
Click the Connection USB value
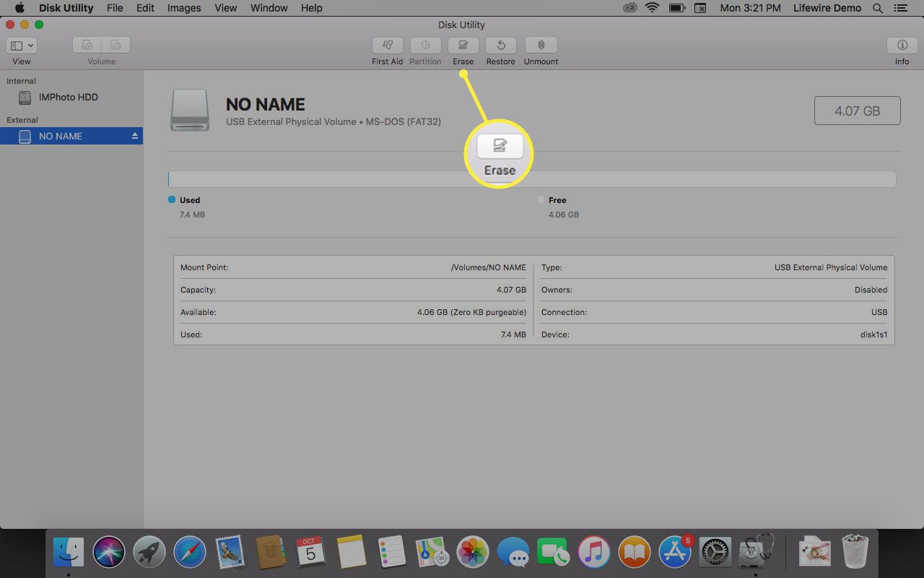coord(879,312)
